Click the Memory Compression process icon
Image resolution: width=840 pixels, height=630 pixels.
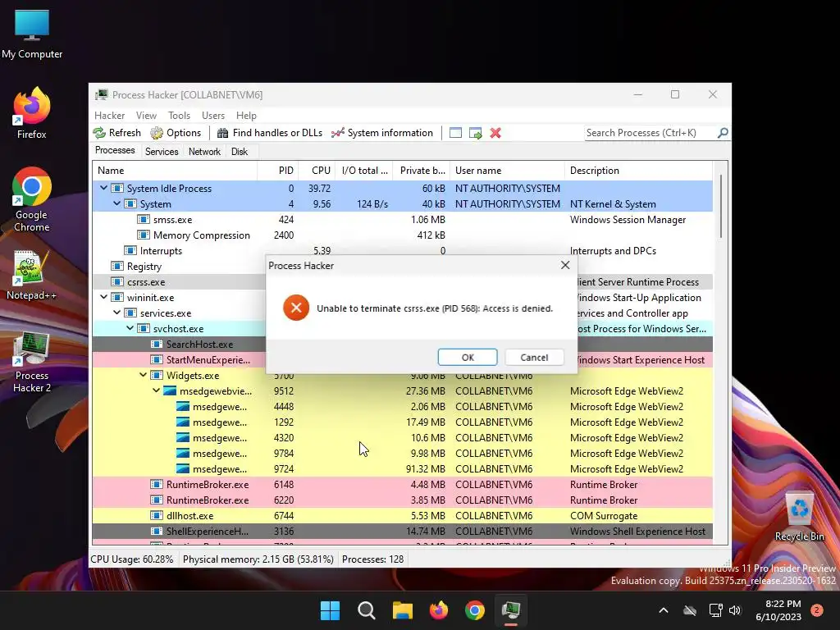(x=143, y=235)
